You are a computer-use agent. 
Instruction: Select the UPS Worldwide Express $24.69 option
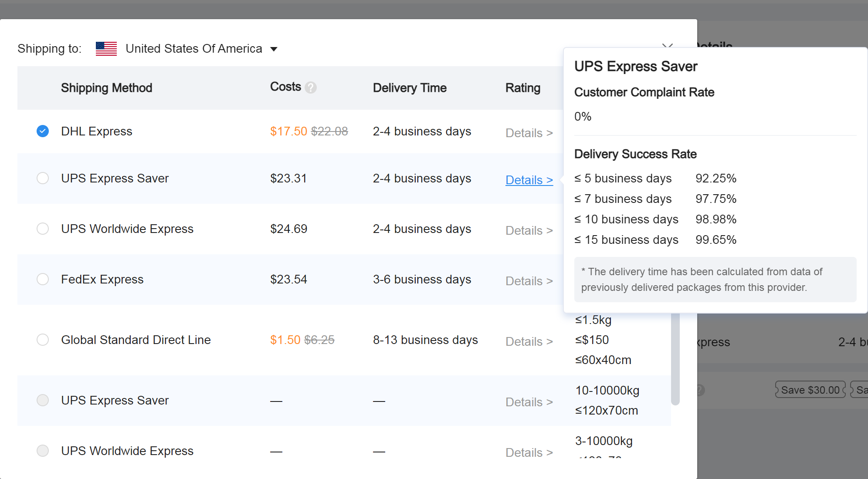(x=43, y=229)
